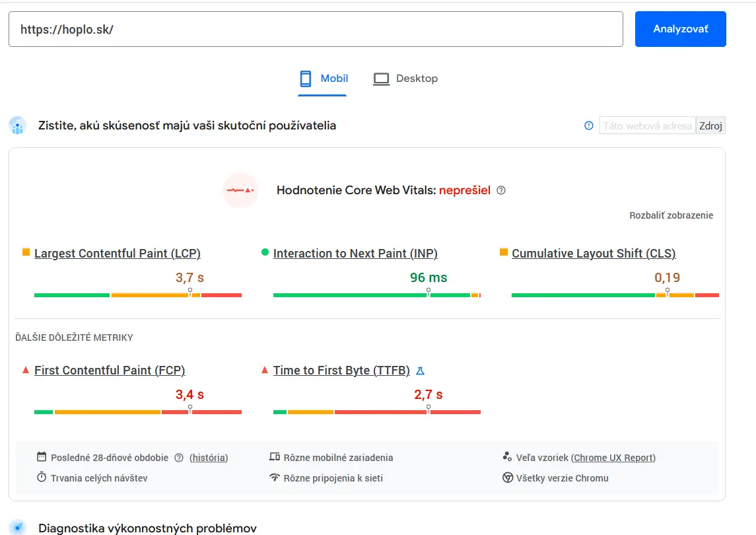
Task: Click the URL input field containing hoplo.sk
Action: [316, 28]
